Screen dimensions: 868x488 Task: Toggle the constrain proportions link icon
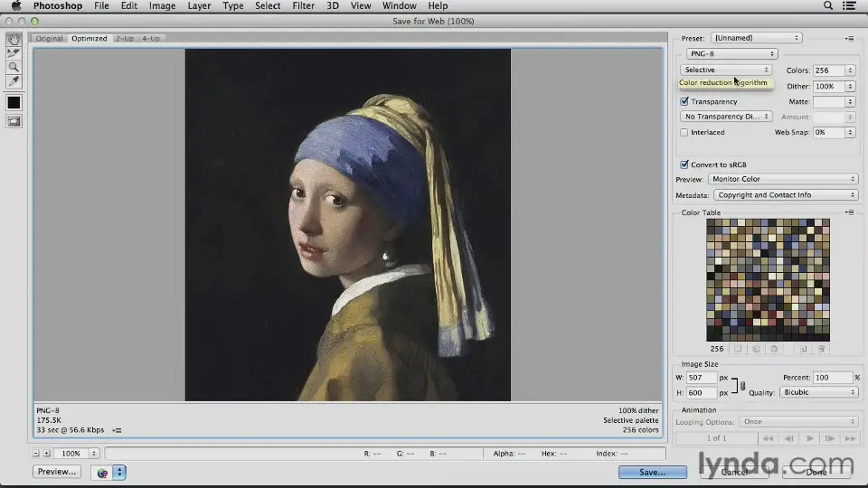click(x=742, y=386)
